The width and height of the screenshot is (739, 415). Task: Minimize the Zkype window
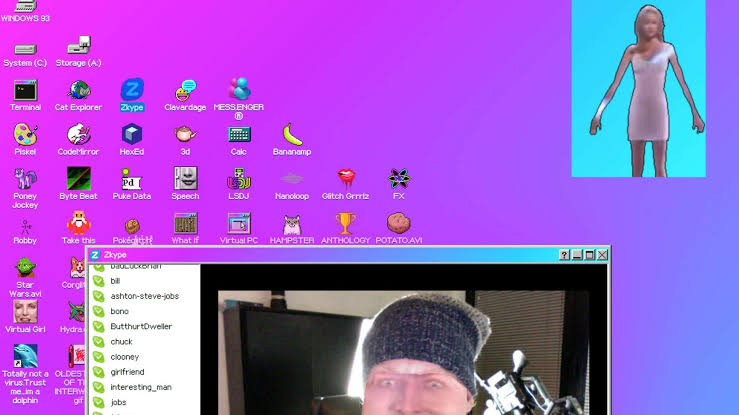pyautogui.click(x=577, y=255)
